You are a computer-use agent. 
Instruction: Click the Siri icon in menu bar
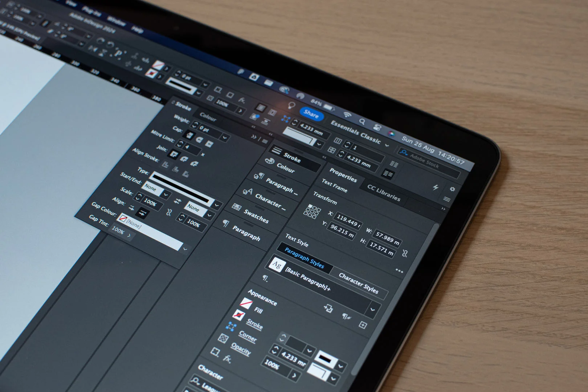point(391,133)
